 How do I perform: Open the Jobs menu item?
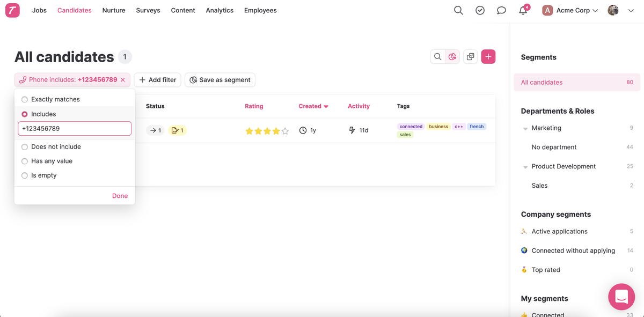[39, 10]
